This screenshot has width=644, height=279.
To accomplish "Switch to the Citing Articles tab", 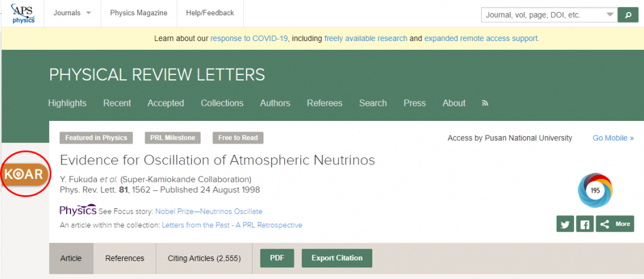I will tap(204, 258).
